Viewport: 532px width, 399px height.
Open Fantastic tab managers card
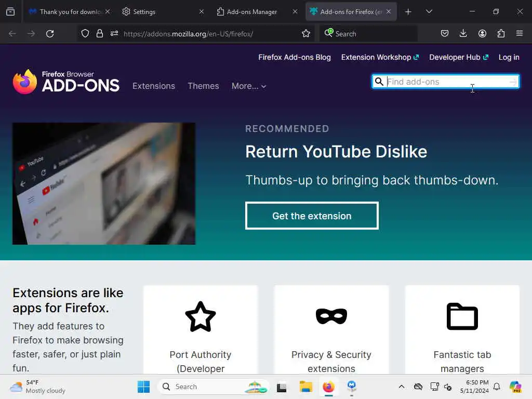[462, 330]
